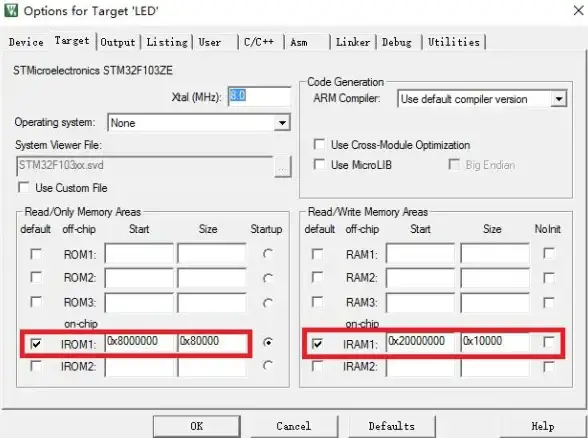
Task: Enable NoInit for IRAM1
Action: [x=549, y=342]
